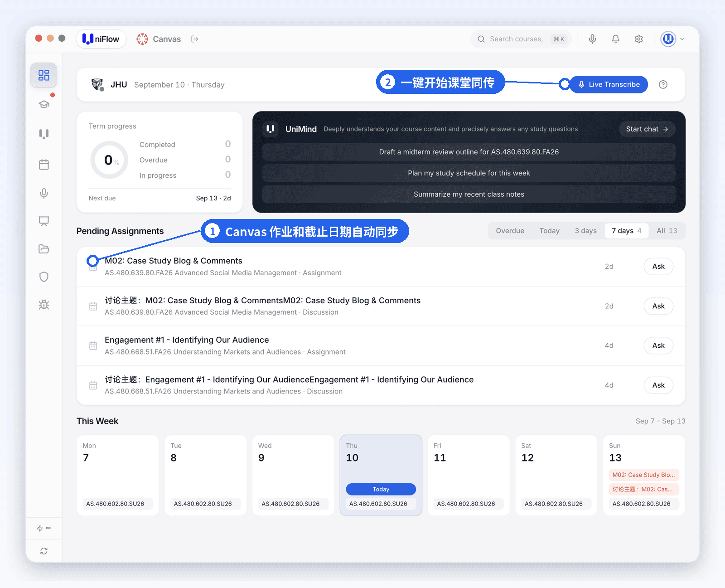The image size is (725, 588).
Task: Start Live Transcribe
Action: [x=609, y=84]
